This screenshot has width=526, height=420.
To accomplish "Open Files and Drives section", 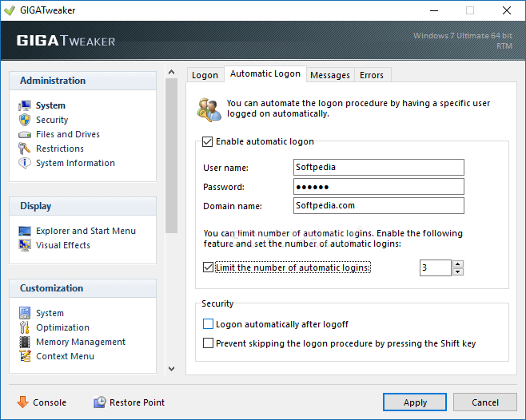I will (x=68, y=134).
